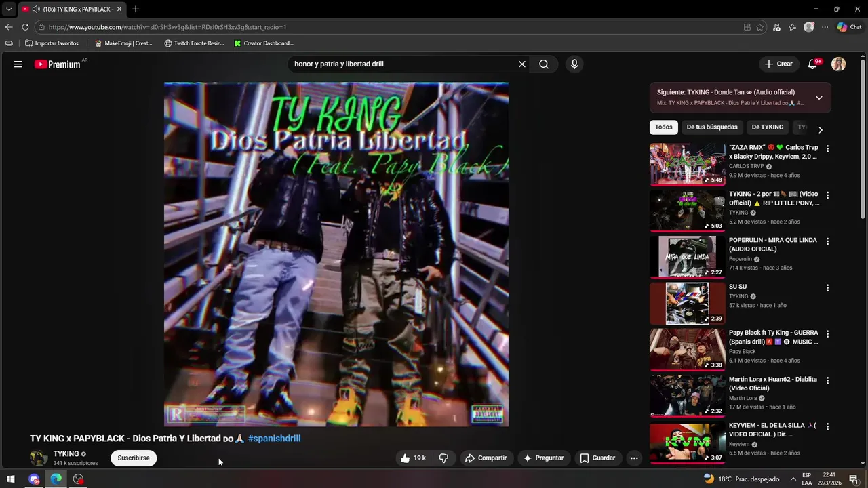The image size is (868, 488).
Task: Dislike the video with thumbs down
Action: click(443, 458)
